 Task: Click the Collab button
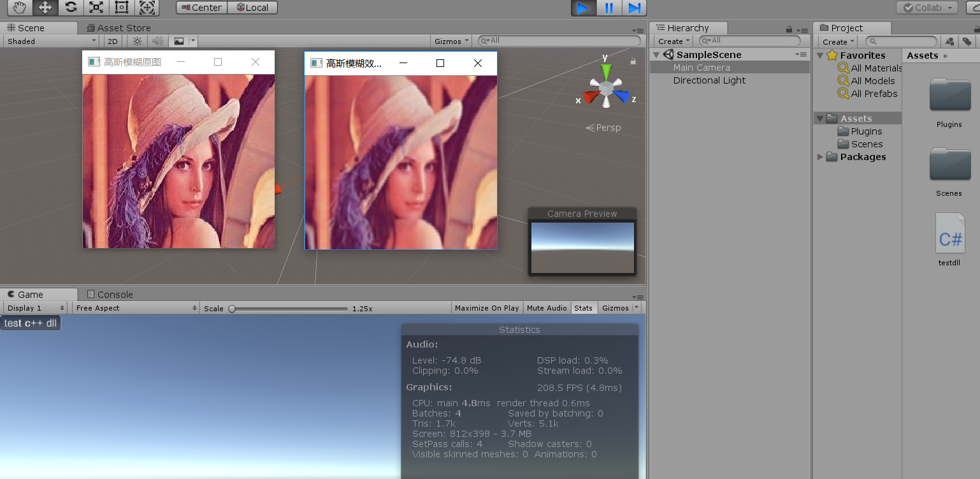(927, 8)
